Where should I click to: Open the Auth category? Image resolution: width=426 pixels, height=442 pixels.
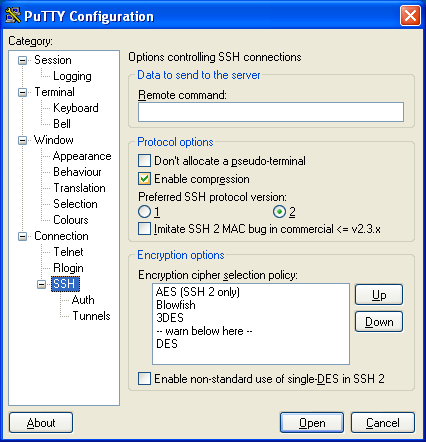[83, 300]
